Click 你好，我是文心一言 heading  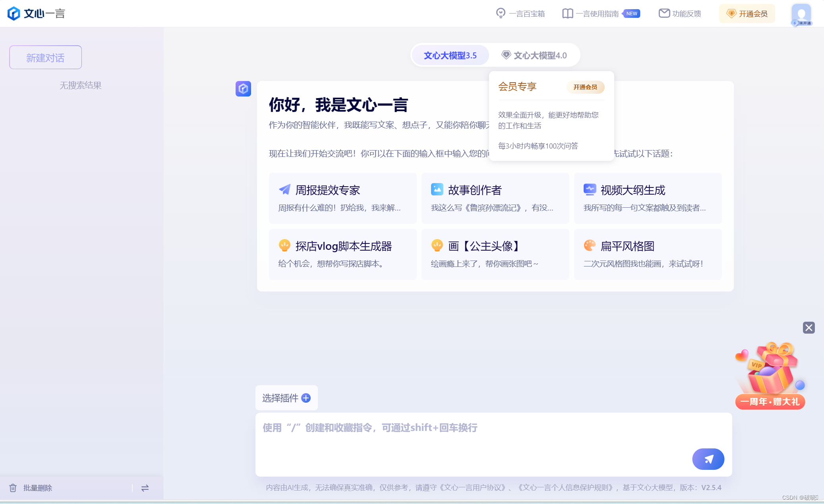pyautogui.click(x=338, y=105)
